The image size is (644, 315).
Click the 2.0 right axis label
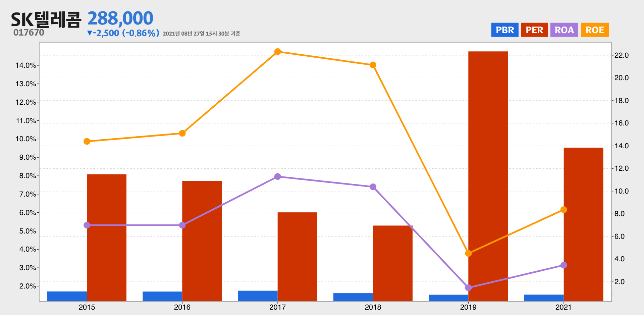(x=620, y=282)
